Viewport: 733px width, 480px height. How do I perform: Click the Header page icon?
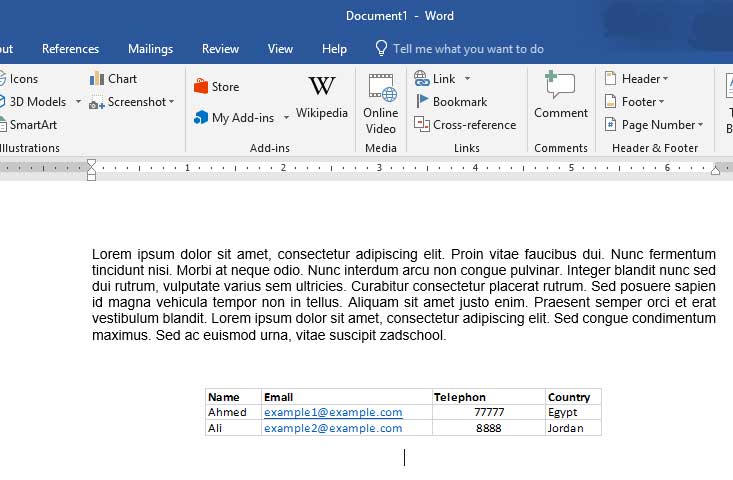point(610,78)
